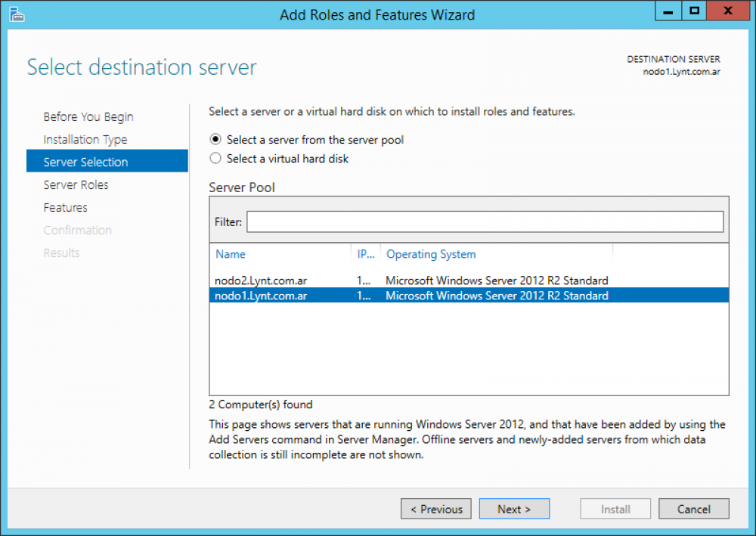This screenshot has width=756, height=536.
Task: Select the nodo2.Lynt.com.ar server entry
Action: [x=260, y=280]
